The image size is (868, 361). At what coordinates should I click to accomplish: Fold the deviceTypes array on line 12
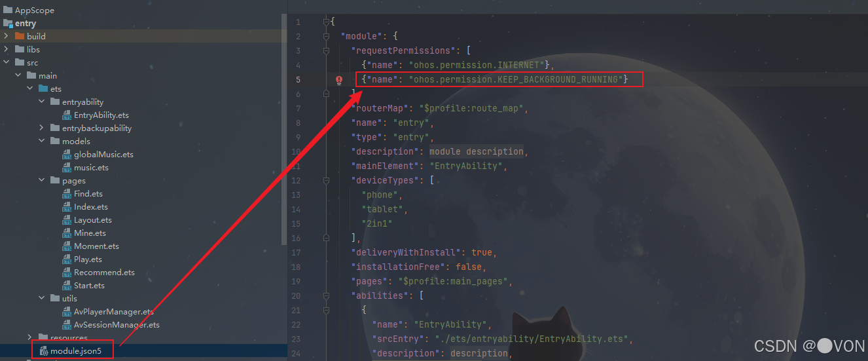tap(326, 180)
